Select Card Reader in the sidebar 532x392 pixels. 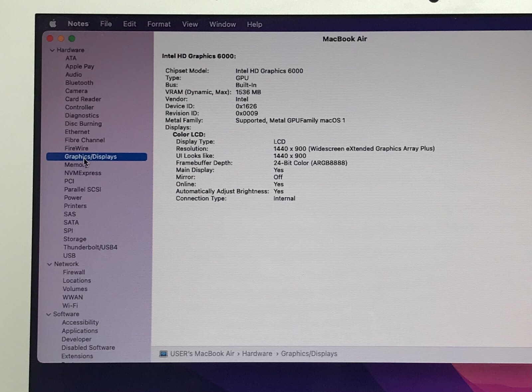click(83, 99)
